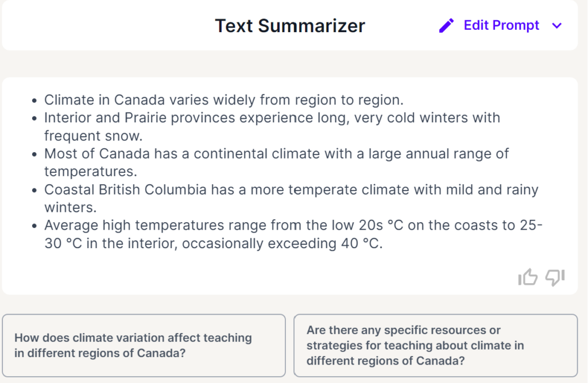The width and height of the screenshot is (588, 383).
Task: Expand the chevron next to Edit Prompt
Action: pyautogui.click(x=556, y=26)
